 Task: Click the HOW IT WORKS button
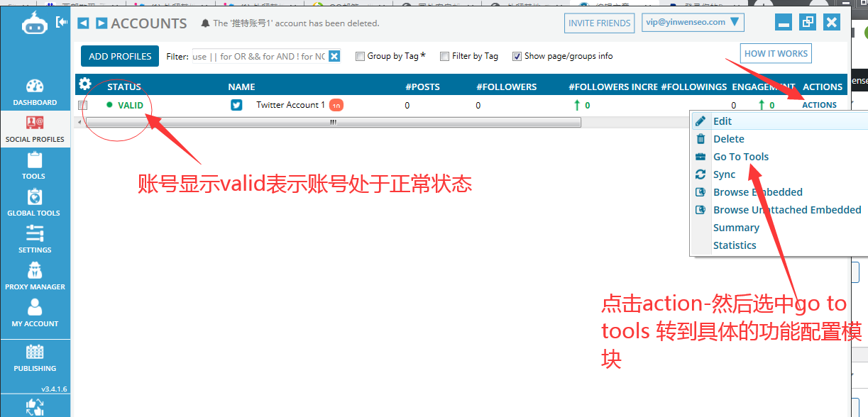[775, 54]
